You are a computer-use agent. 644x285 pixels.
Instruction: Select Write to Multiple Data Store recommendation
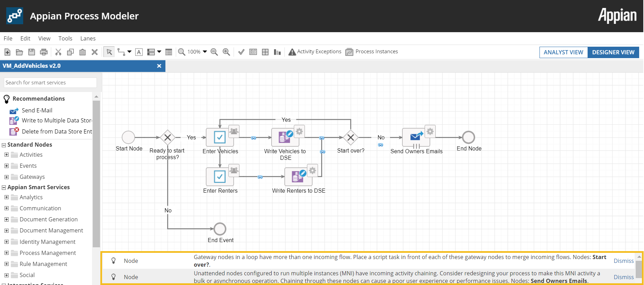[51, 120]
